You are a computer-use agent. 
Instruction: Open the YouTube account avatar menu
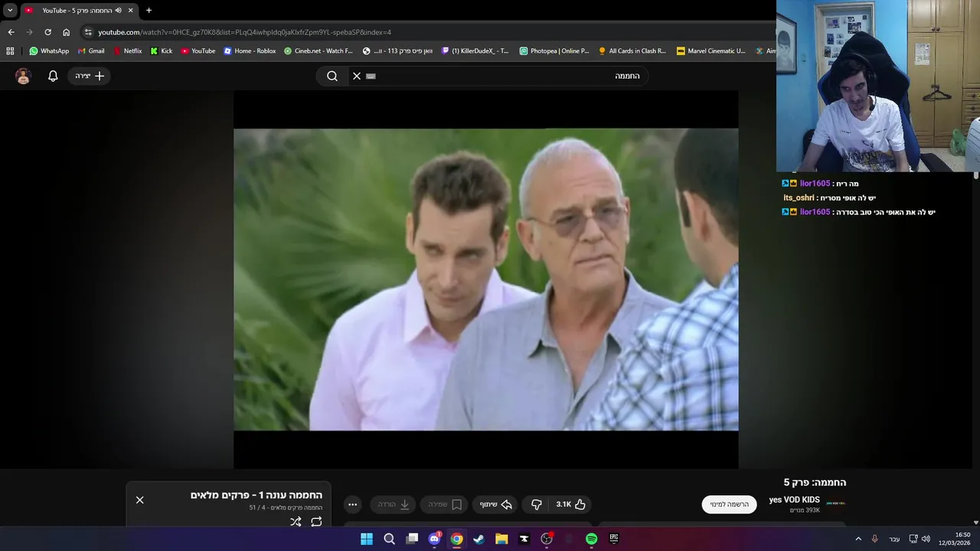[x=23, y=76]
